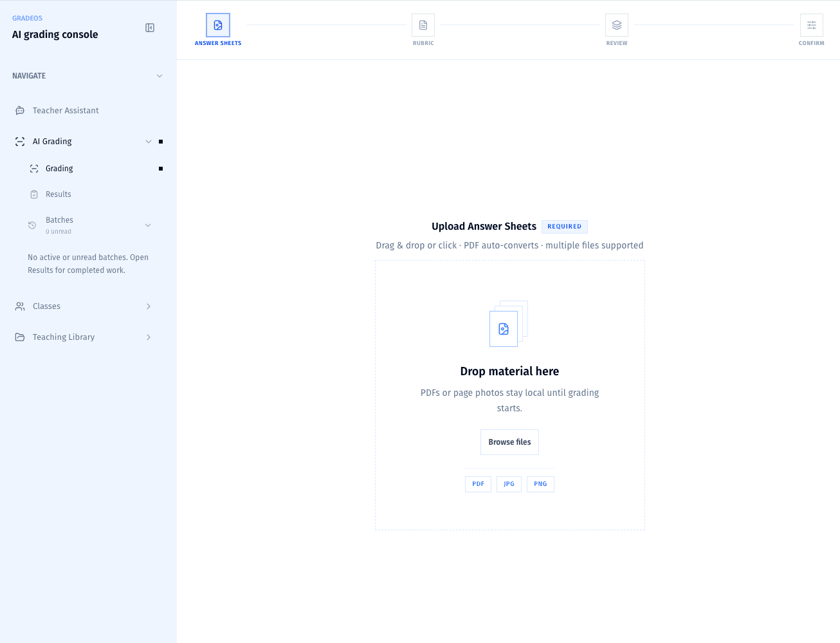Click the PDFs or page photos description
Viewport: 840px width, 643px height.
[509, 400]
